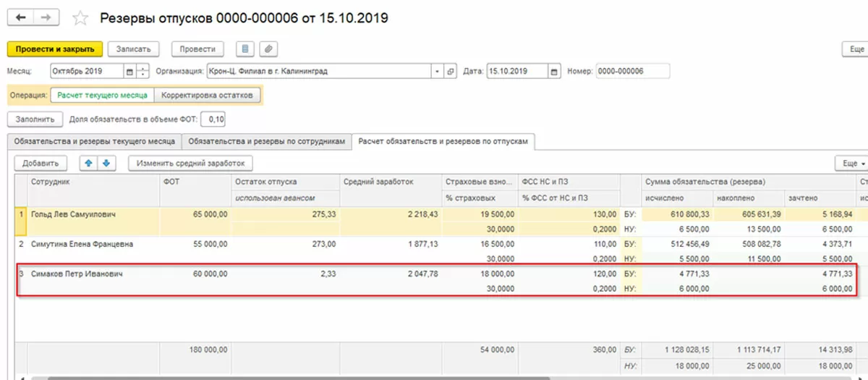Select the Расчет текущего месяца operation
The height and width of the screenshot is (380, 868).
click(102, 95)
